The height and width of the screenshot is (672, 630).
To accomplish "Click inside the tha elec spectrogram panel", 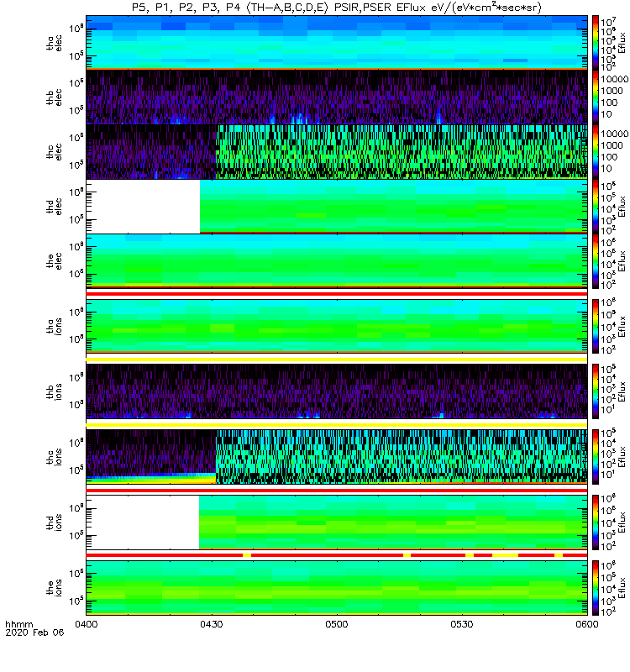I will tap(337, 41).
